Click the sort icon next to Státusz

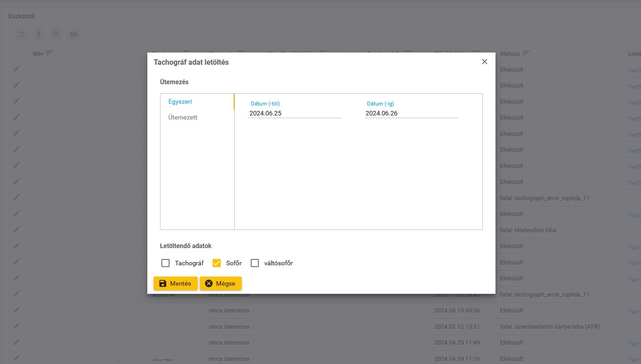point(526,53)
